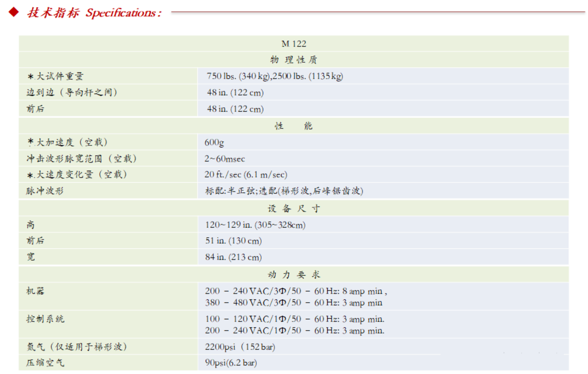Click the 物理性质 section header
The width and height of the screenshot is (588, 374).
pos(294,60)
